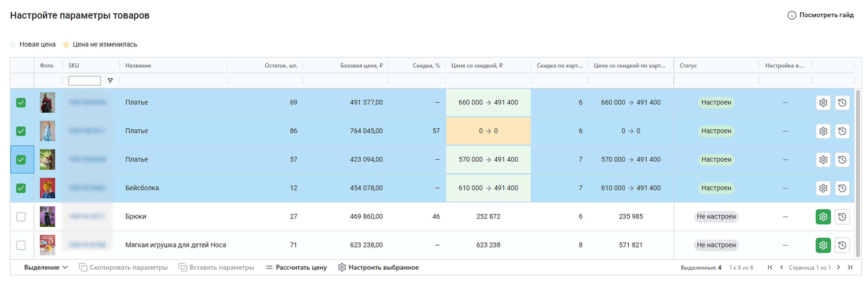Sort by Остаток column header
The height and width of the screenshot is (281, 868).
pyautogui.click(x=281, y=65)
